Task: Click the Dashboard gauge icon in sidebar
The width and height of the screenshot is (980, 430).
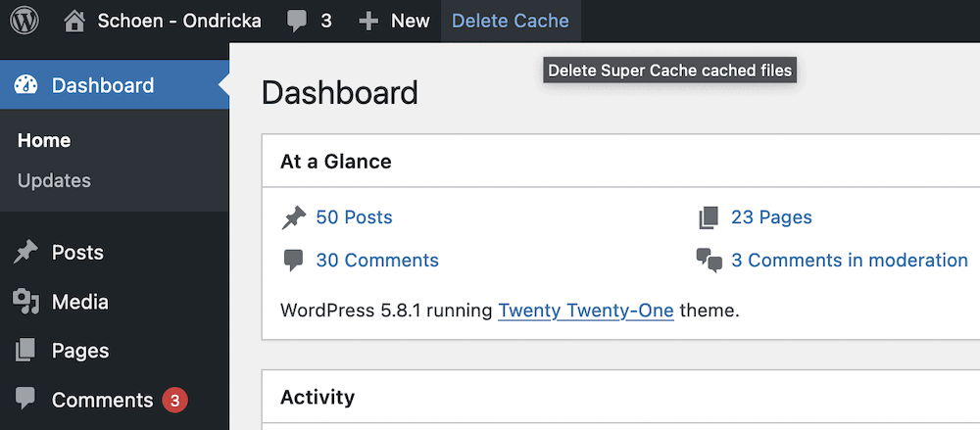Action: point(25,85)
